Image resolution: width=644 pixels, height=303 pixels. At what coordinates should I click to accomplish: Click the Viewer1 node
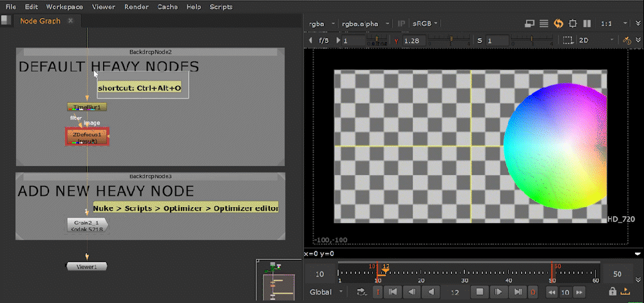pos(87,266)
